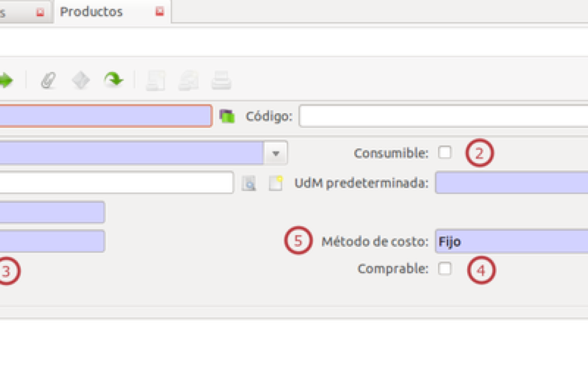Close the tab left of Productos
Image resolution: width=588 pixels, height=385 pixels.
coord(40,12)
